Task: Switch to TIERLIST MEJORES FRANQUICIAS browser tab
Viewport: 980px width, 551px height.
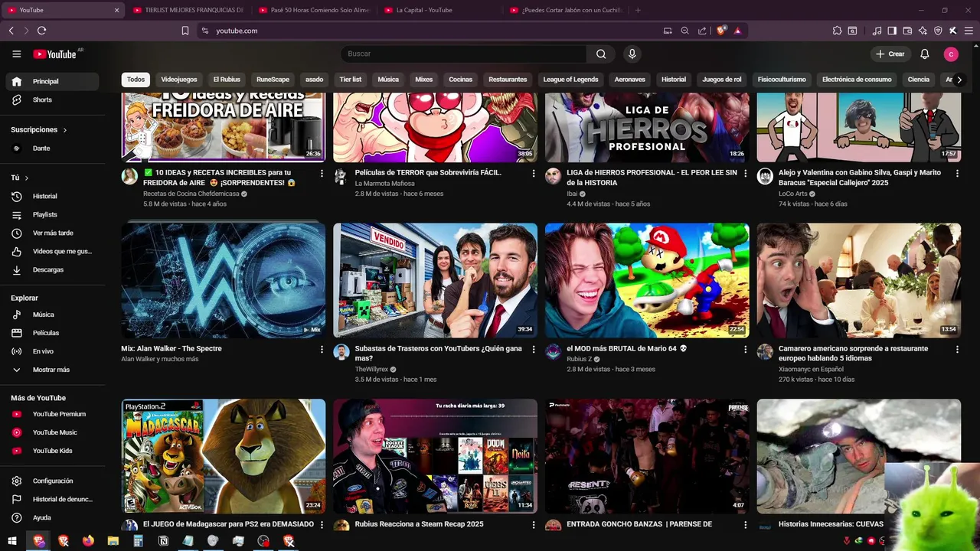Action: click(x=189, y=10)
